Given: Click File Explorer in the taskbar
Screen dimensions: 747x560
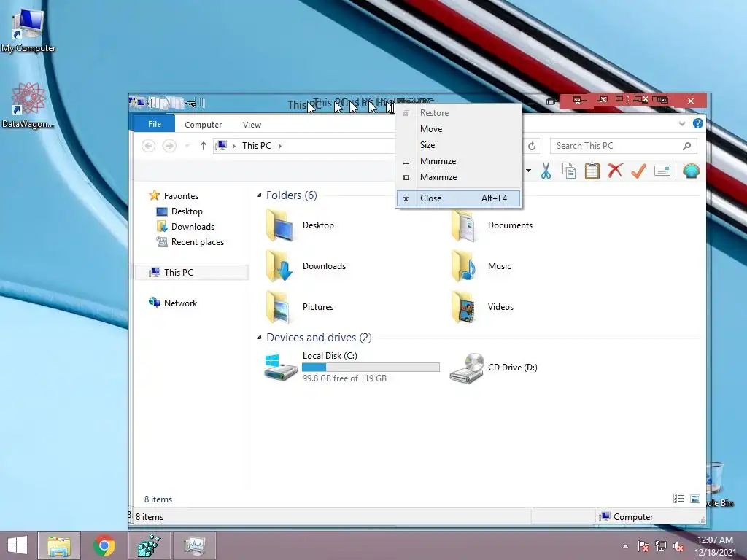Looking at the screenshot, I should click(x=59, y=545).
